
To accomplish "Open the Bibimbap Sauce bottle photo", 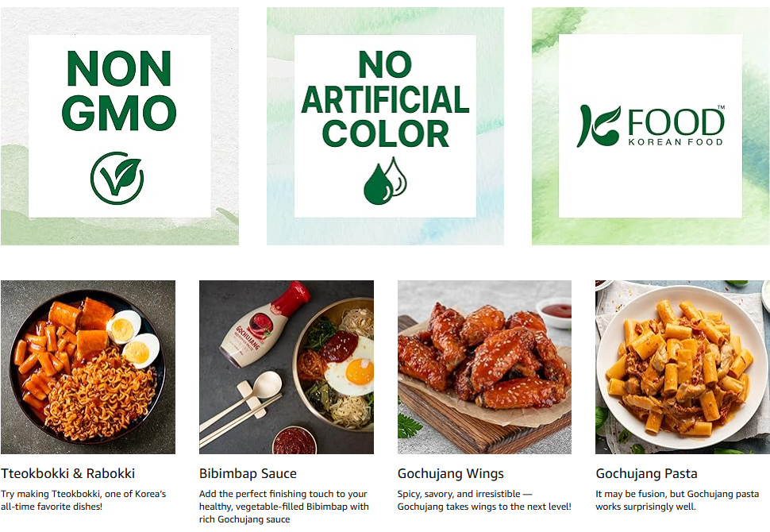I will [287, 367].
